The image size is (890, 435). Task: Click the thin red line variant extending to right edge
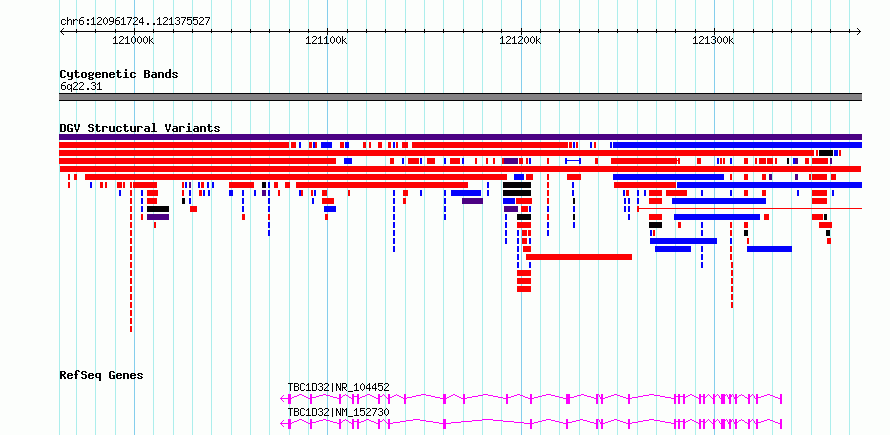point(750,208)
